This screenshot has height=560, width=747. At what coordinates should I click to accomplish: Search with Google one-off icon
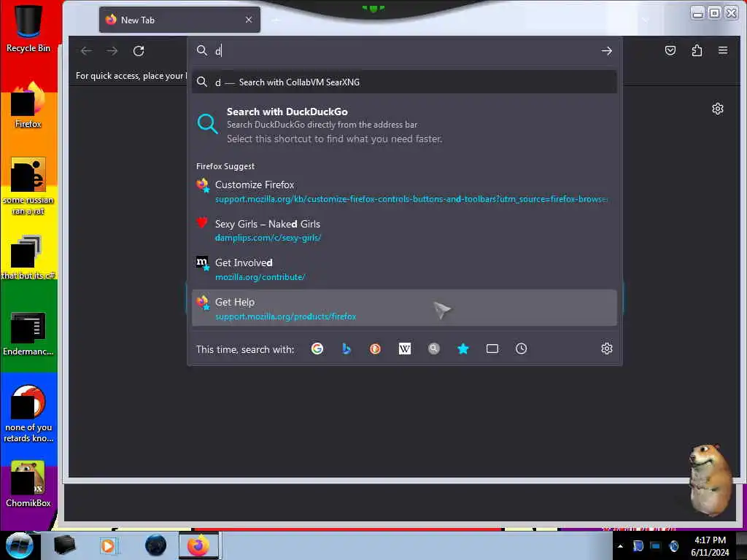tap(317, 349)
